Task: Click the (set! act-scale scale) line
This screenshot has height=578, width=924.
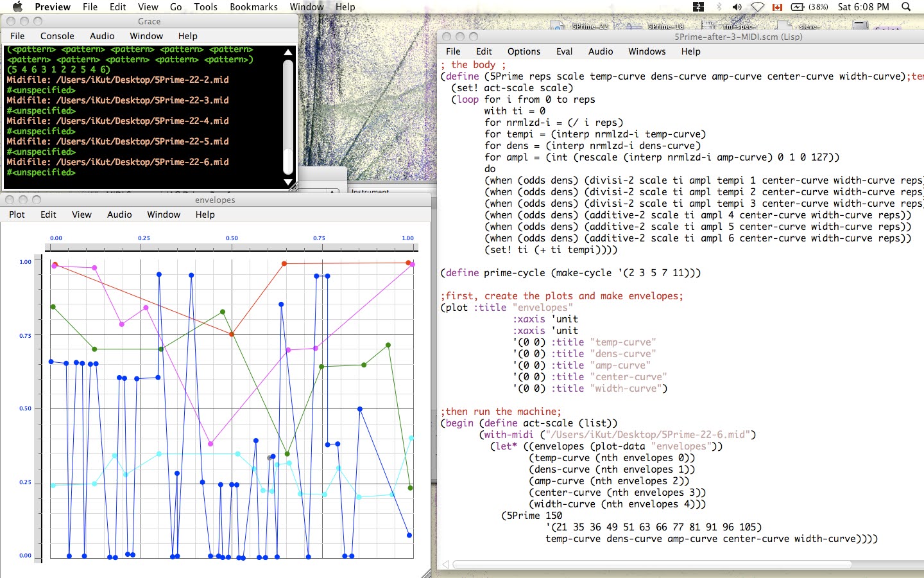Action: (x=512, y=88)
